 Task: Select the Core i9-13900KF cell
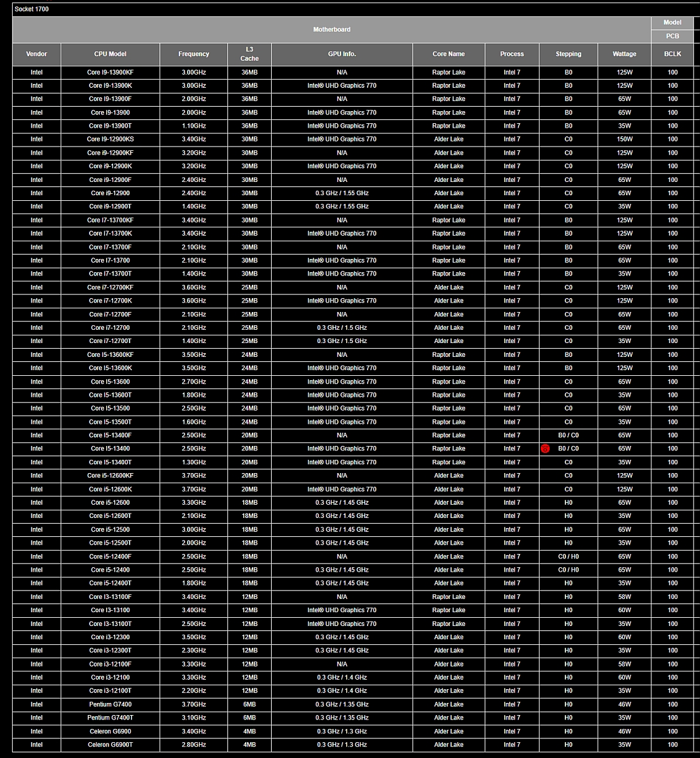[x=111, y=73]
